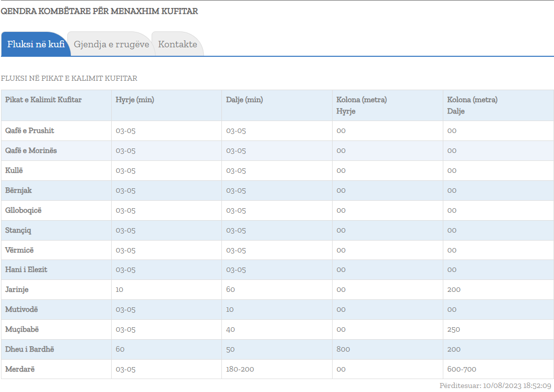Open the Fluksi në kufi tab

(36, 44)
